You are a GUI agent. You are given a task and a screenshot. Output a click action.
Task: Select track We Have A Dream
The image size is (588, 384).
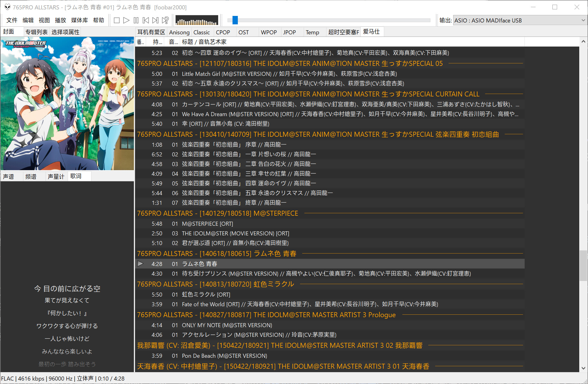(x=330, y=114)
